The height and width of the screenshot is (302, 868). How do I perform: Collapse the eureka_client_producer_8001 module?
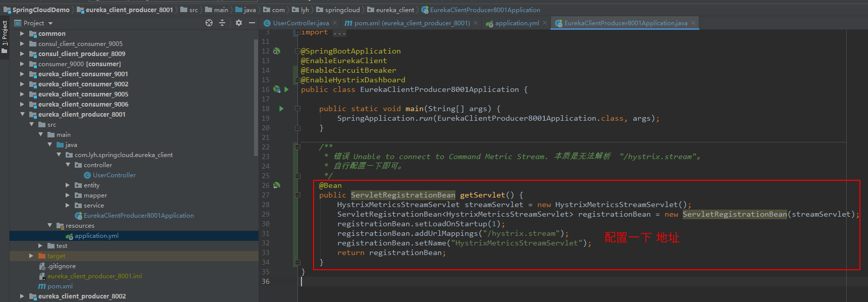[x=22, y=115]
